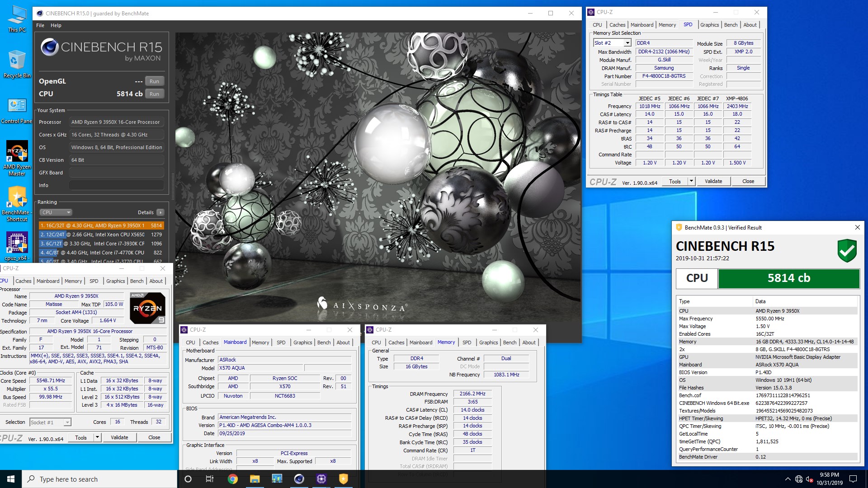Open network tray icon

[x=799, y=479]
